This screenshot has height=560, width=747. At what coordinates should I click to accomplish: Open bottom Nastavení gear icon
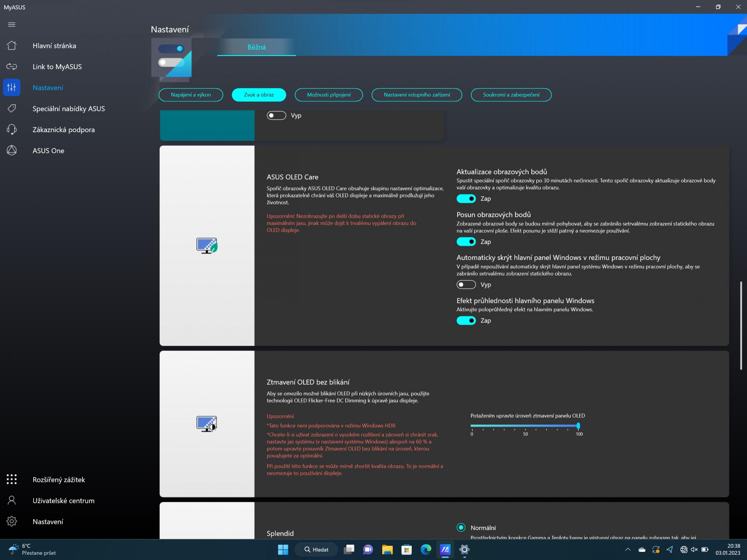coord(12,521)
